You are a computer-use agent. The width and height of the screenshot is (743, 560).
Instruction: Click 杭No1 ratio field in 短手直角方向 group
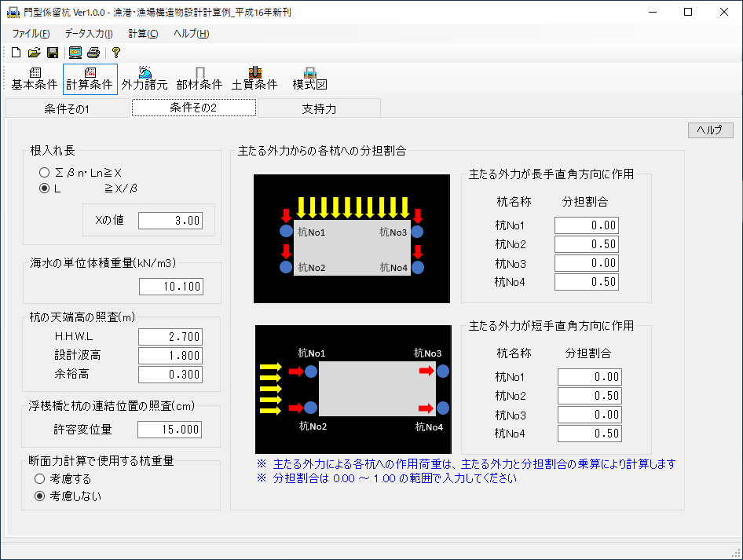590,377
